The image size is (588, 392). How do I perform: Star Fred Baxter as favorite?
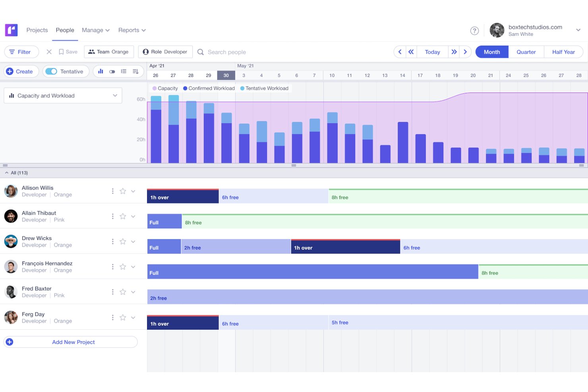point(123,292)
